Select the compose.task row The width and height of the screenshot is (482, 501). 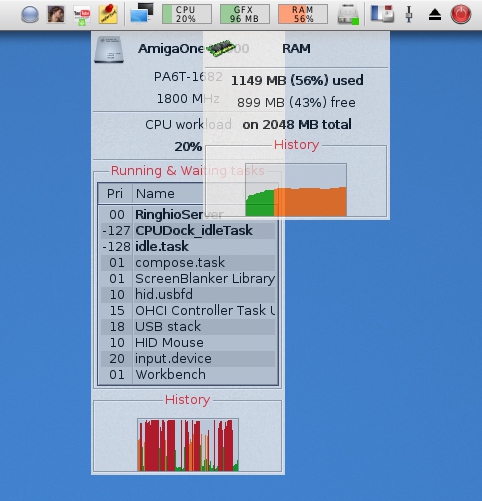(x=188, y=263)
